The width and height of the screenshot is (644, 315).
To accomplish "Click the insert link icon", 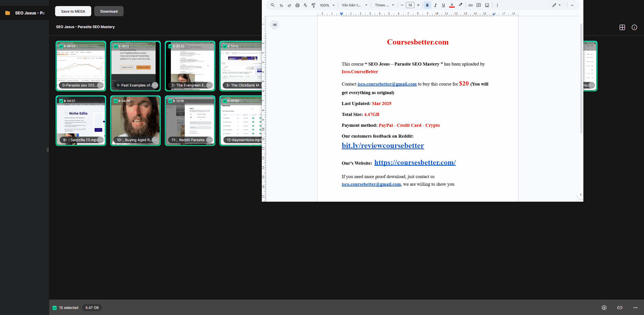I will 470,5.
